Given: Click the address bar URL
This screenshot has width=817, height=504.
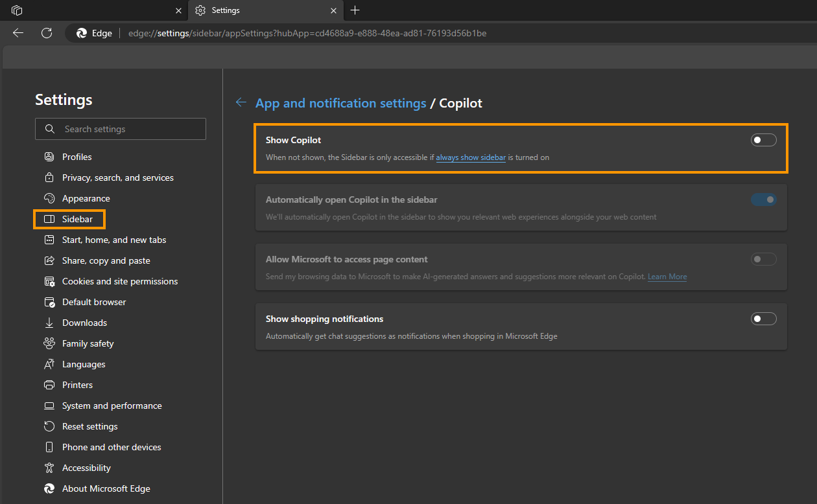Looking at the screenshot, I should click(307, 33).
